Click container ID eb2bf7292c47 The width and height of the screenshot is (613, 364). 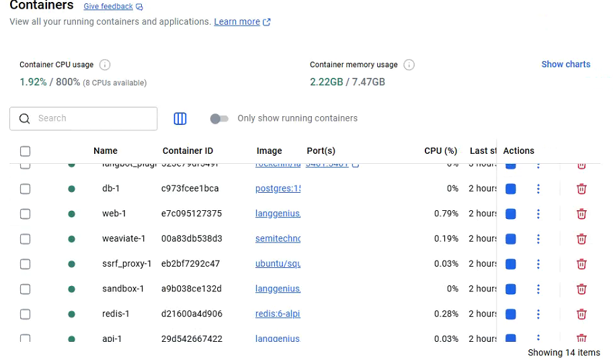(x=190, y=263)
